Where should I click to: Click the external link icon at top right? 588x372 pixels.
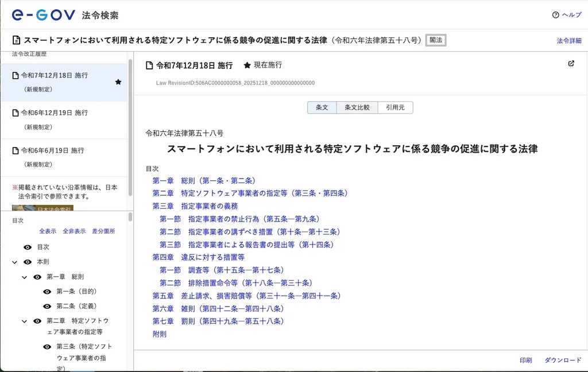coord(571,64)
